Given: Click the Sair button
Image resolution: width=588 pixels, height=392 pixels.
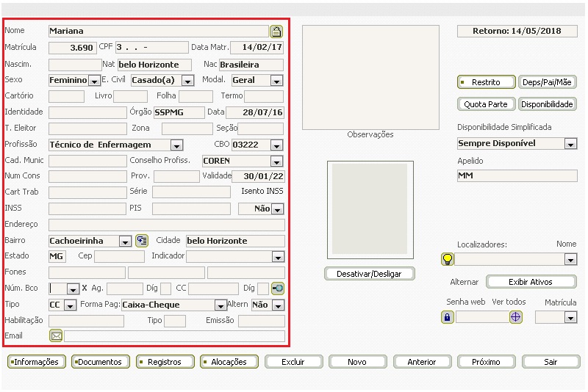Looking at the screenshot, I should coord(551,362).
